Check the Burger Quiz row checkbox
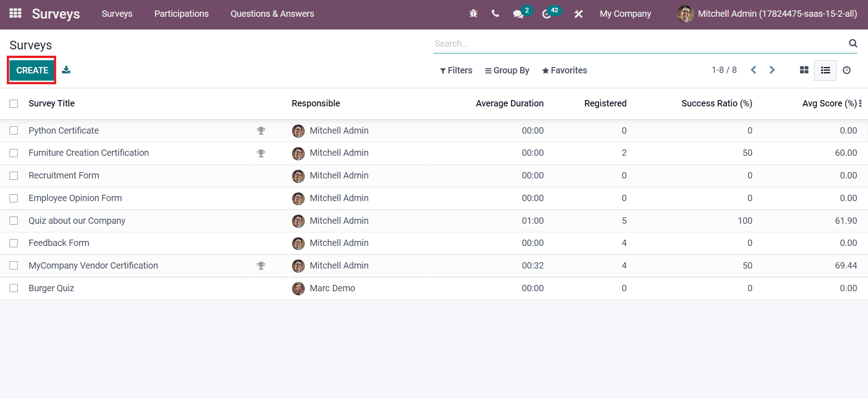The width and height of the screenshot is (868, 399). (14, 288)
